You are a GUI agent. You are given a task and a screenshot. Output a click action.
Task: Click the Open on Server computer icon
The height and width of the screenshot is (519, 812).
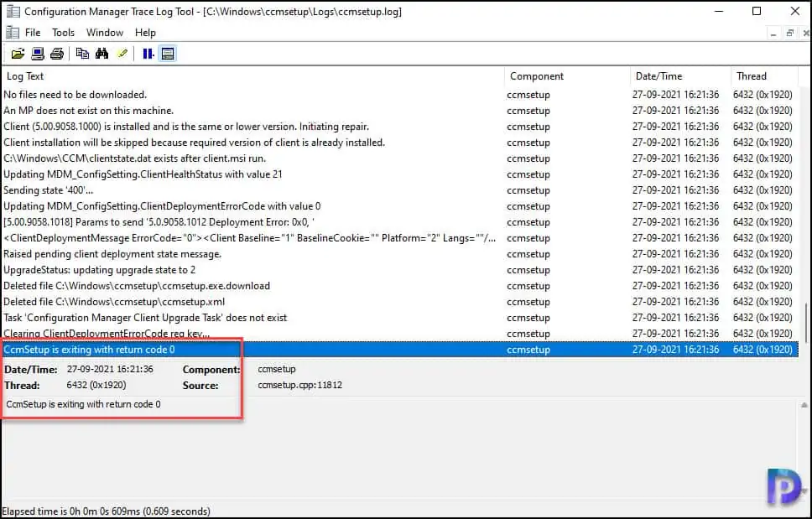pyautogui.click(x=38, y=54)
